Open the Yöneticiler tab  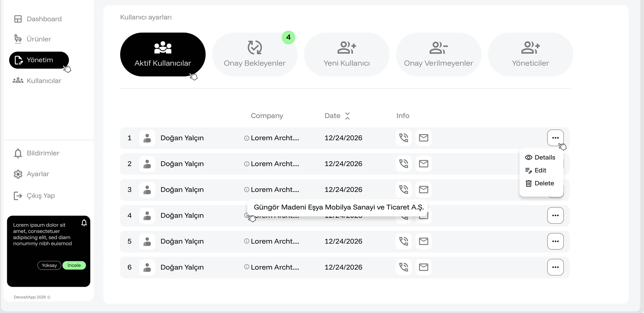(x=531, y=54)
